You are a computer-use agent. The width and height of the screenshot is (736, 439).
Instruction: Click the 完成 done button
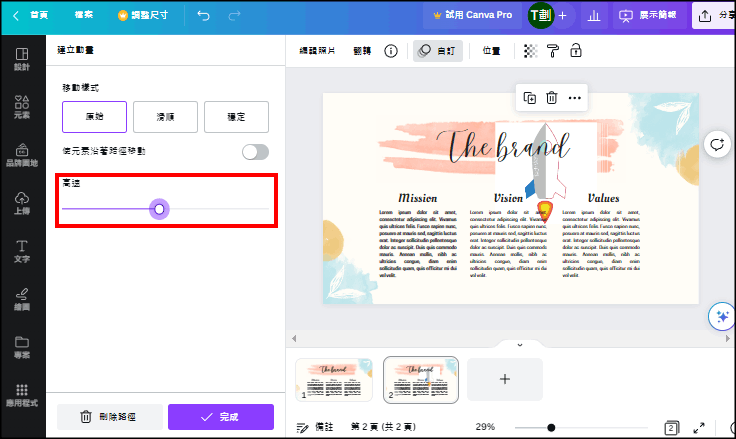click(x=220, y=417)
